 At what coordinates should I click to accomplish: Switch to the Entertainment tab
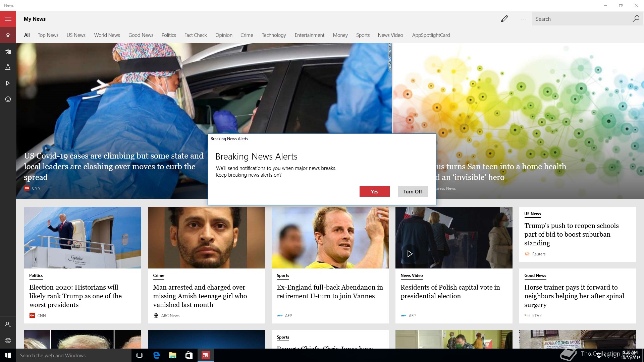point(310,35)
